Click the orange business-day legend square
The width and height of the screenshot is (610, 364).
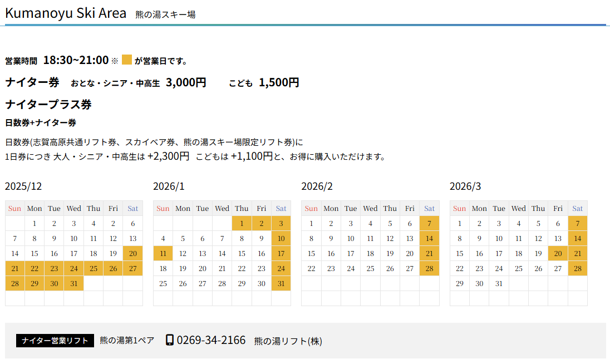click(x=127, y=60)
